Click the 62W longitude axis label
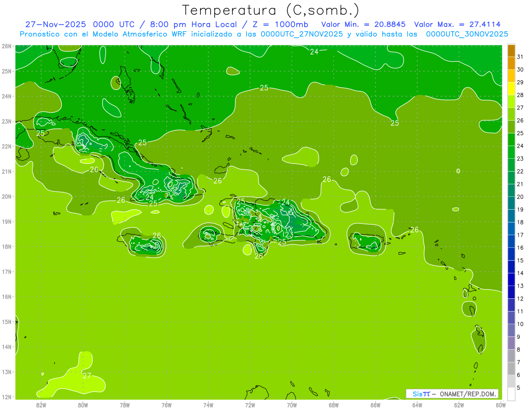 (x=459, y=405)
